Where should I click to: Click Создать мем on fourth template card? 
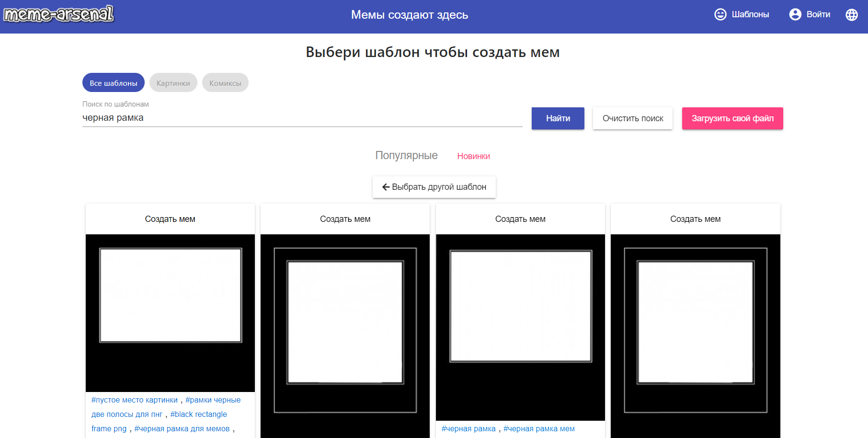(696, 219)
